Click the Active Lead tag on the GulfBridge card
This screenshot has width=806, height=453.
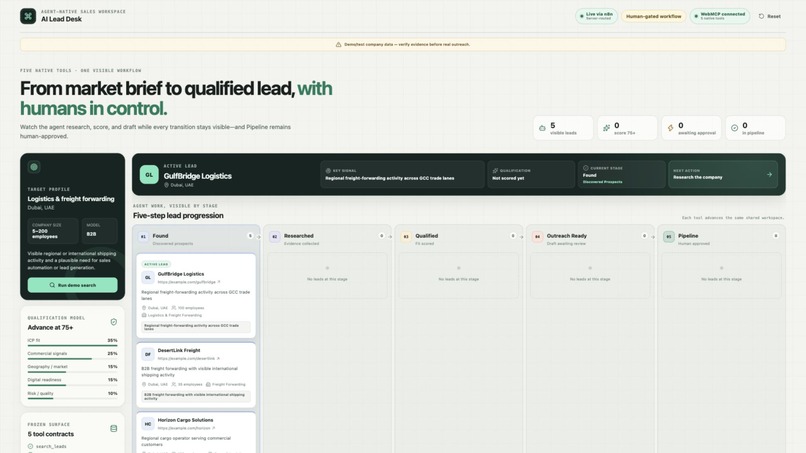click(156, 264)
